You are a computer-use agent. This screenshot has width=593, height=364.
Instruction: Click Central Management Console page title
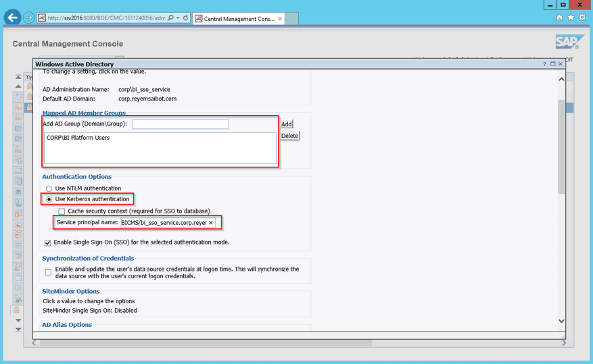pos(68,44)
